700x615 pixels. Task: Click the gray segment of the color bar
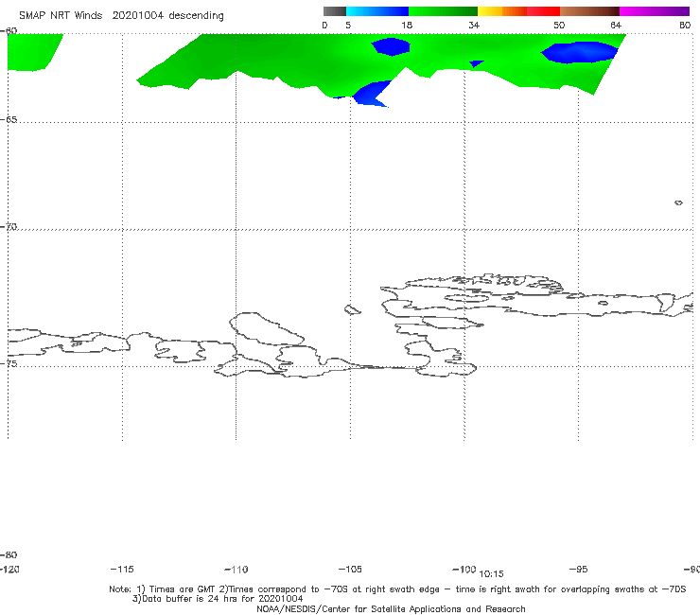pyautogui.click(x=334, y=11)
